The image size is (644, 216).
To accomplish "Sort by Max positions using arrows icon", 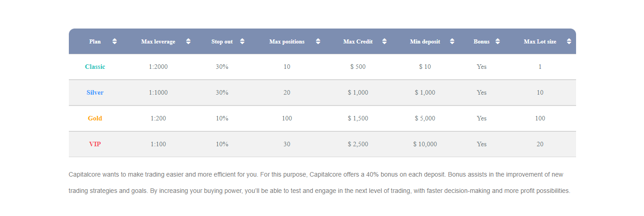I will pyautogui.click(x=318, y=41).
